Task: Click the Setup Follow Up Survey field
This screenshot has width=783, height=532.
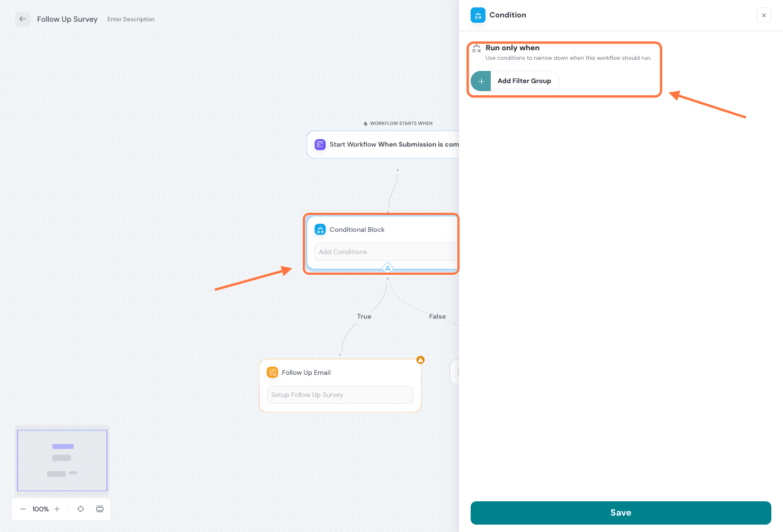Action: coord(340,395)
